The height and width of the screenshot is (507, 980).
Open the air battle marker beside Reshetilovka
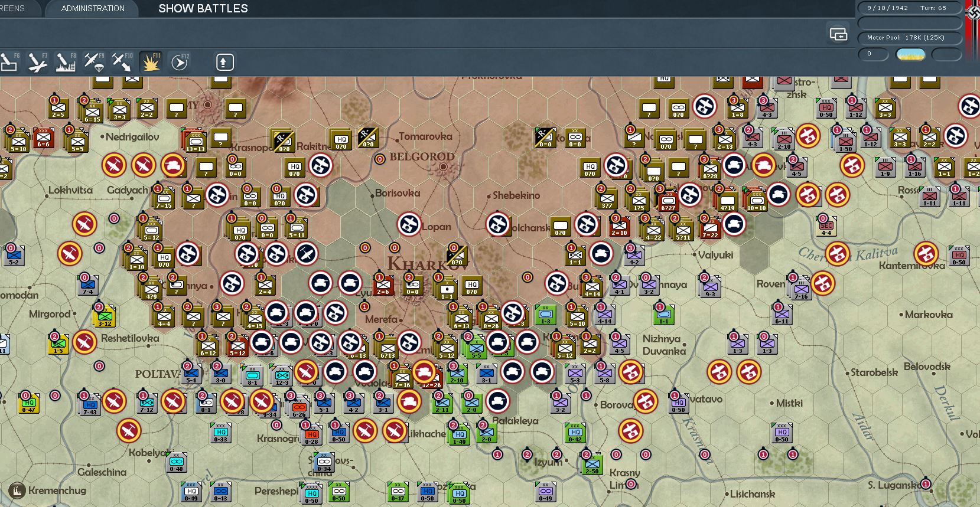click(x=84, y=342)
